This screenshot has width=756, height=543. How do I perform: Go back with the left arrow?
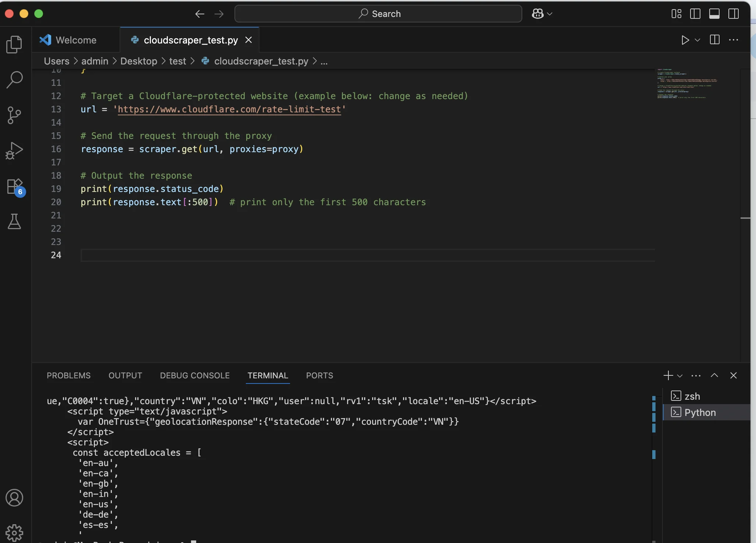pos(199,14)
